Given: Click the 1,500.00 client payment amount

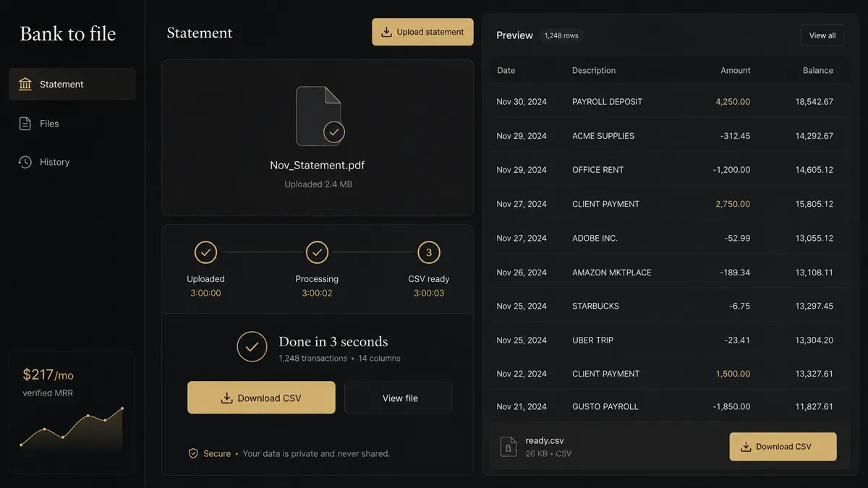Looking at the screenshot, I should (733, 374).
